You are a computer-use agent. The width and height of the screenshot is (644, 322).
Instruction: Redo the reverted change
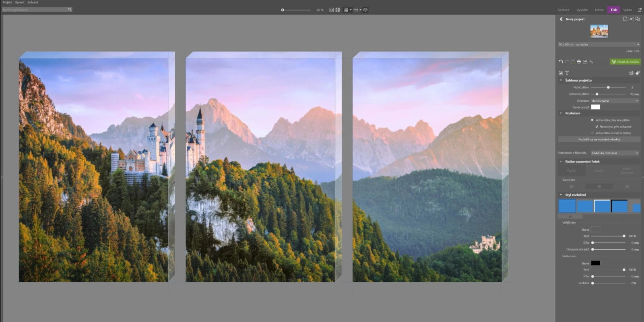[x=567, y=62]
